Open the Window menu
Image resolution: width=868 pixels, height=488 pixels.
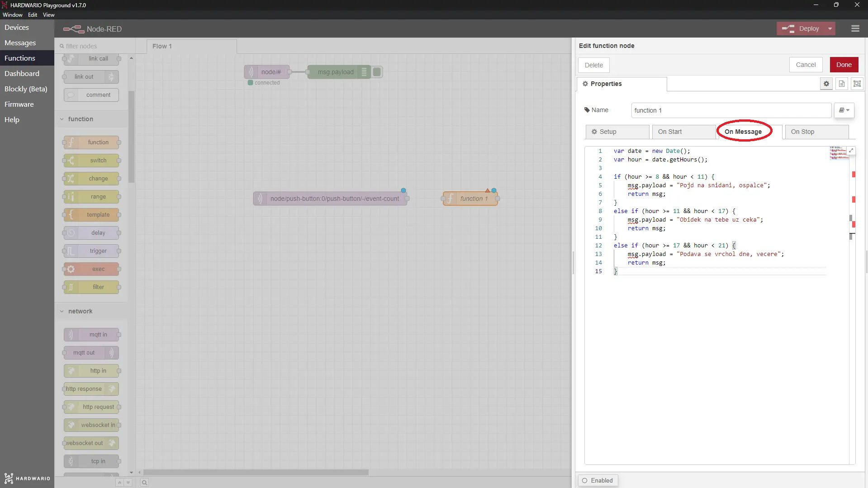point(13,15)
